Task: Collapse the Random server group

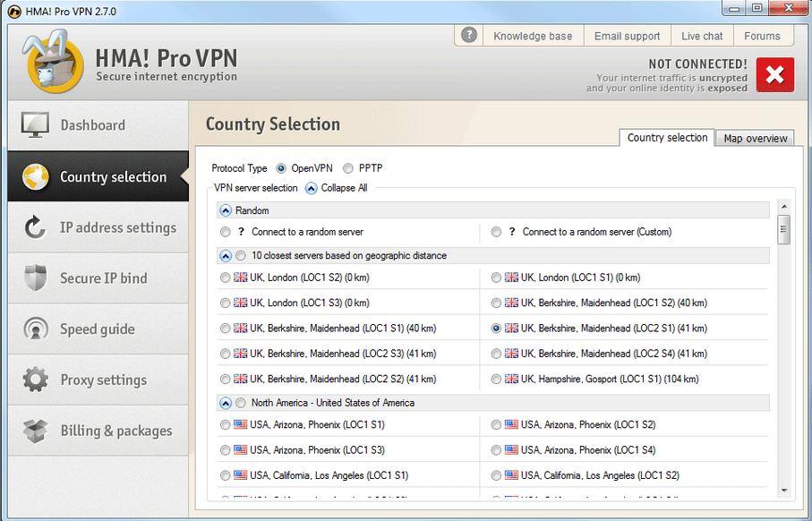Action: [x=226, y=210]
